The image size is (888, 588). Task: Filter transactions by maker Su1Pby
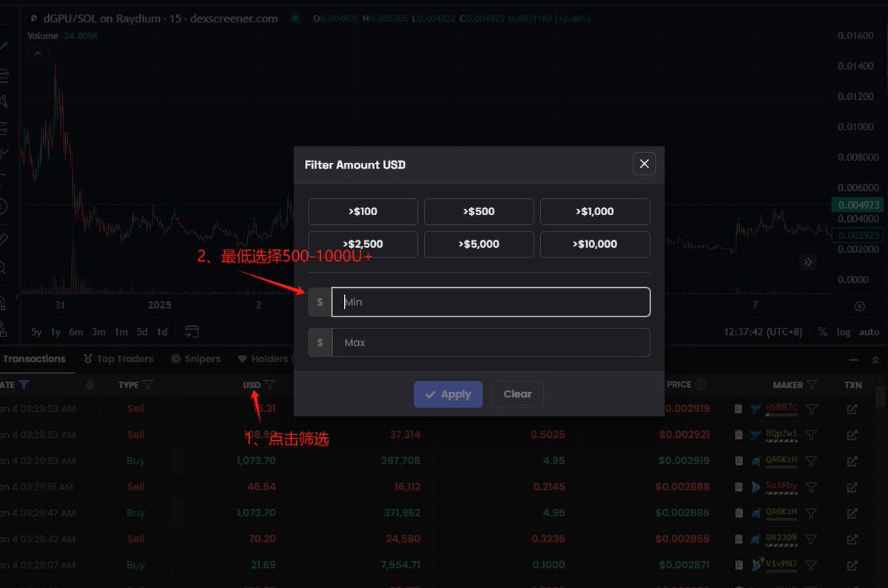click(x=811, y=487)
